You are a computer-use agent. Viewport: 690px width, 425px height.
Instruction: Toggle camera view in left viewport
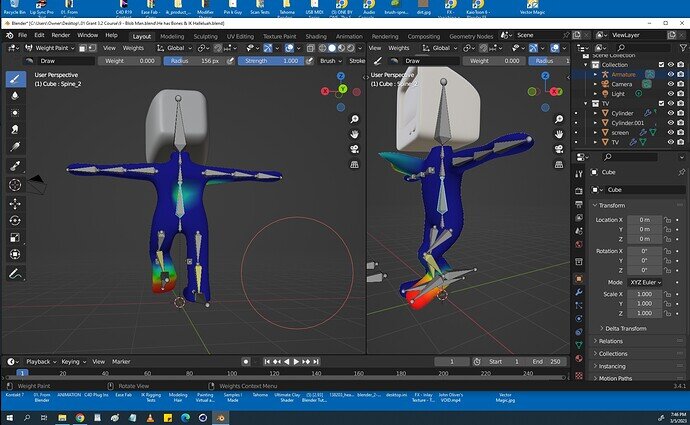(x=354, y=149)
